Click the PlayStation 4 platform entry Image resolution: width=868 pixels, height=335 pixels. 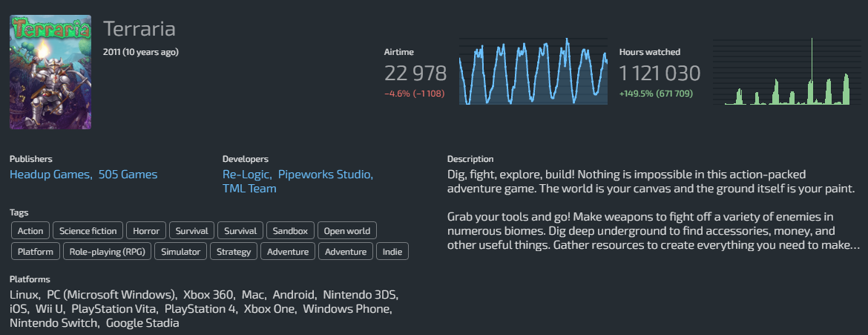pyautogui.click(x=200, y=309)
